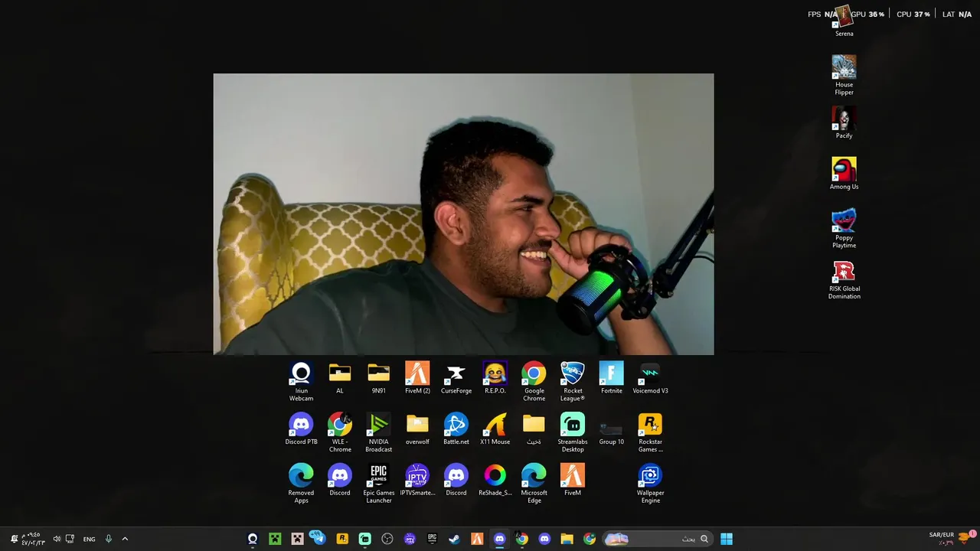Open the SAR/EUR currency widget

949,539
